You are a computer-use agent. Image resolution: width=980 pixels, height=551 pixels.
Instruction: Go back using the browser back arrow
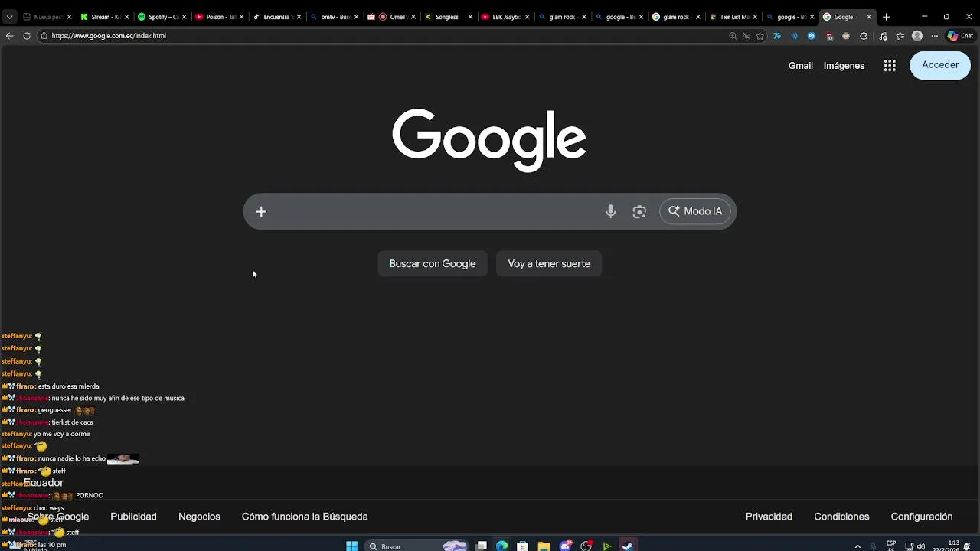(9, 36)
